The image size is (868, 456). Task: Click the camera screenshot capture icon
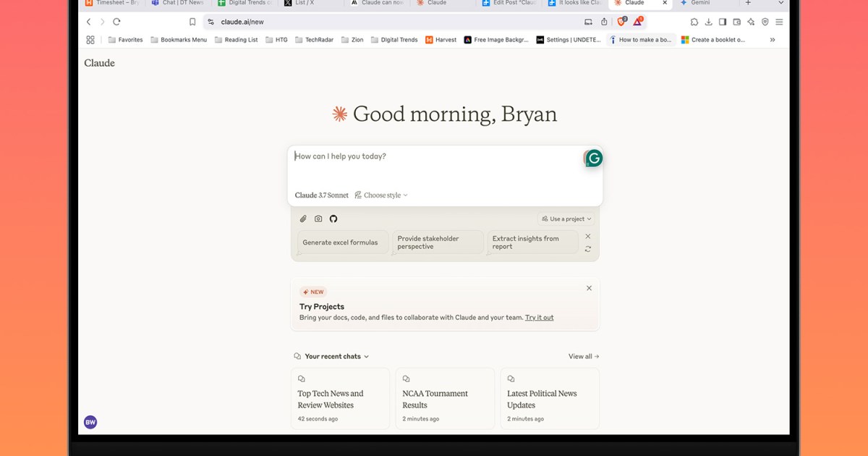pos(318,219)
